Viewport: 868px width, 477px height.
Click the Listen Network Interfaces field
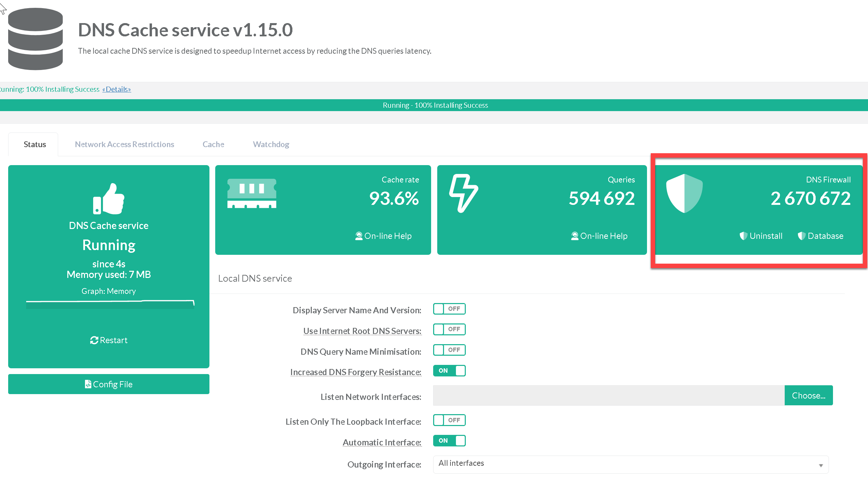(608, 395)
